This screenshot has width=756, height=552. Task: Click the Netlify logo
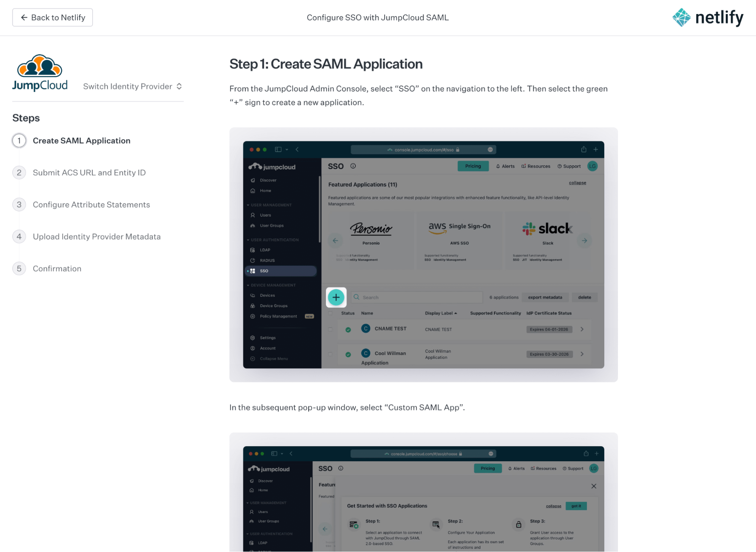[707, 17]
